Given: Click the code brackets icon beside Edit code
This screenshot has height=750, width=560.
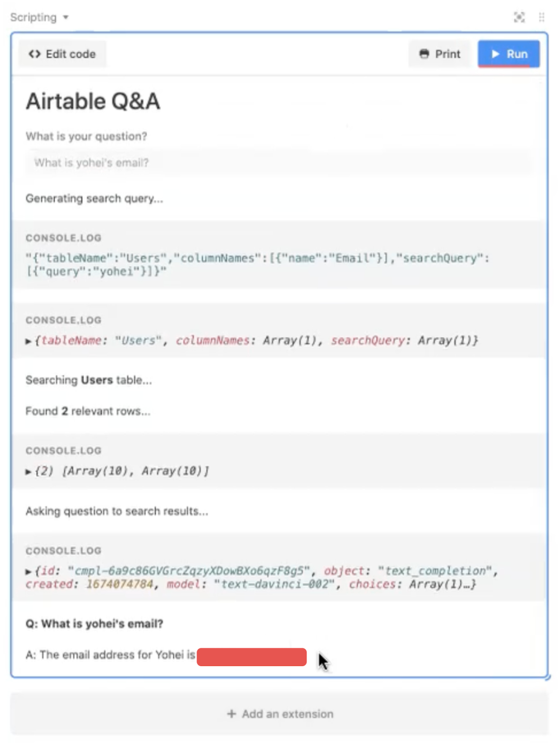Looking at the screenshot, I should tap(34, 54).
